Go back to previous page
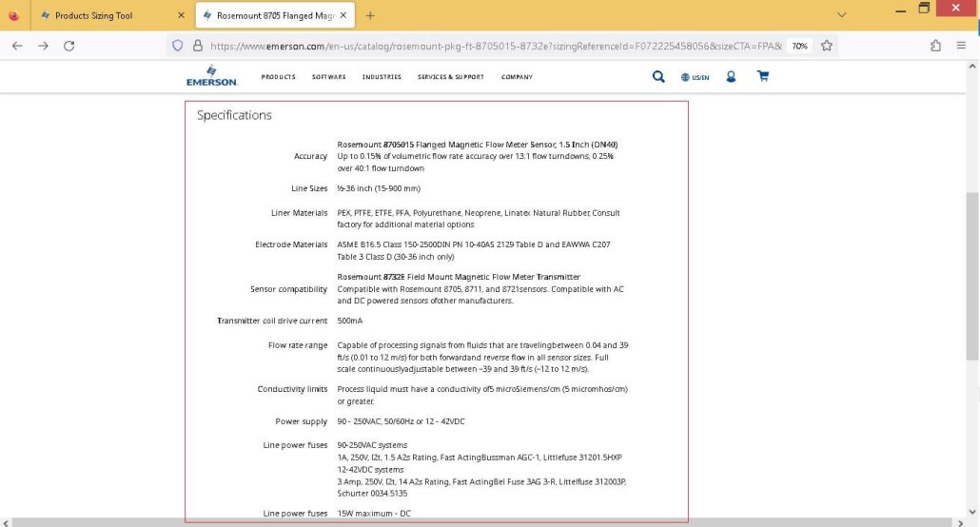This screenshot has height=527, width=980. click(x=17, y=46)
